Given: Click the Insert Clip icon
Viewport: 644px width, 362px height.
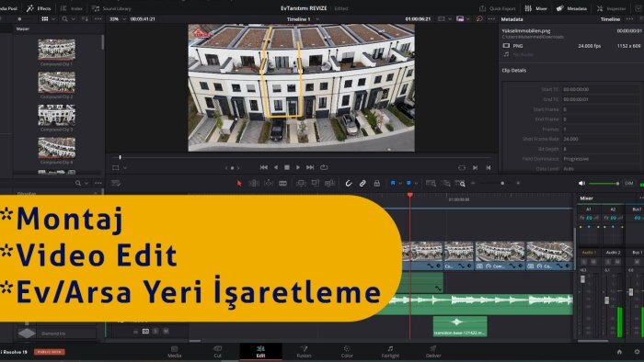Looking at the screenshot, I should click(301, 183).
